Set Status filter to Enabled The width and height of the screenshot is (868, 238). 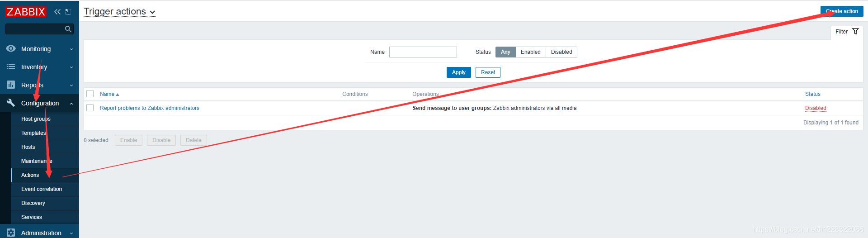tap(531, 52)
